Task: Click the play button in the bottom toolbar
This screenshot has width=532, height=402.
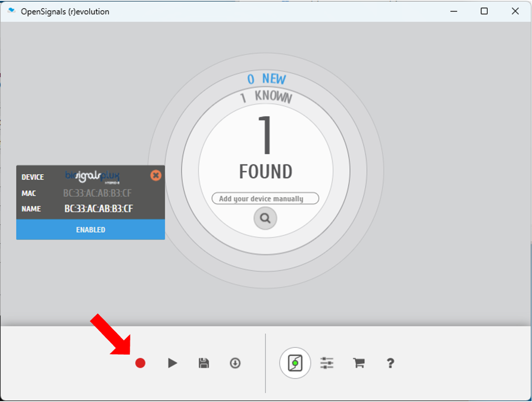Action: [x=172, y=363]
